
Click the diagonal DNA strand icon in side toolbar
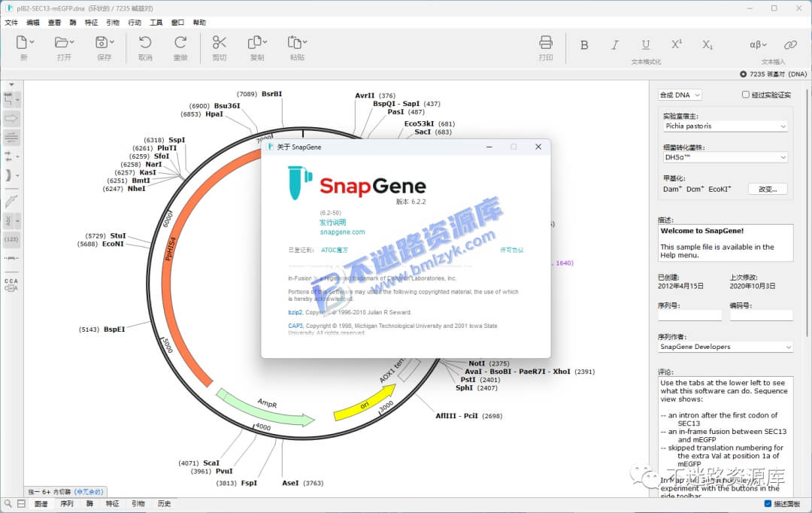point(11,201)
